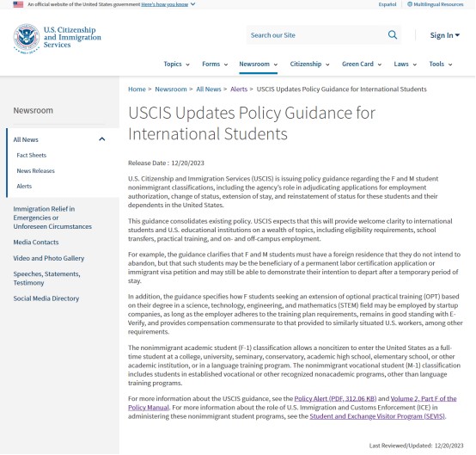476x455 pixels.
Task: Collapse the All News sidebar section
Action: 102,139
